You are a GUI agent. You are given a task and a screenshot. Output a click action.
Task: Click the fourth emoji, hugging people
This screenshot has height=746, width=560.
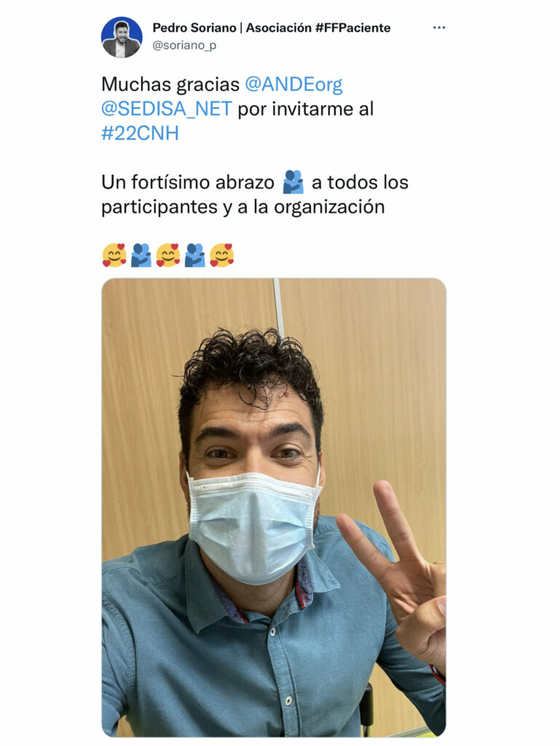195,255
